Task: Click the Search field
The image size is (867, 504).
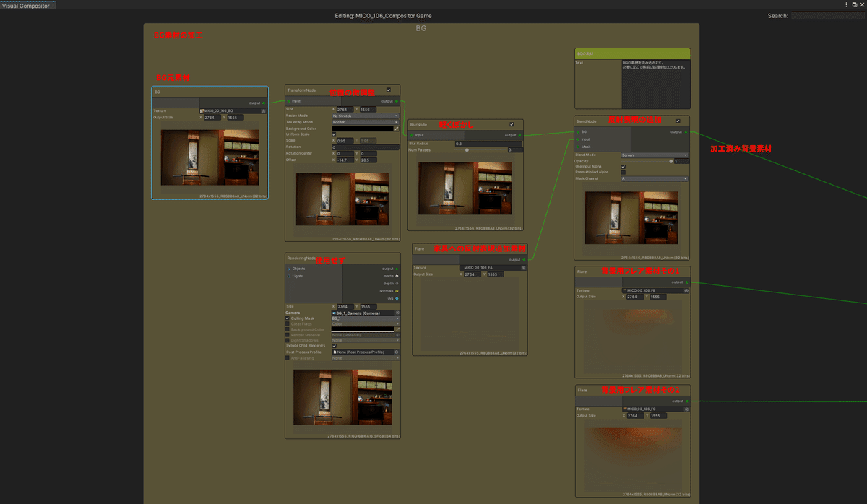Action: pos(829,16)
